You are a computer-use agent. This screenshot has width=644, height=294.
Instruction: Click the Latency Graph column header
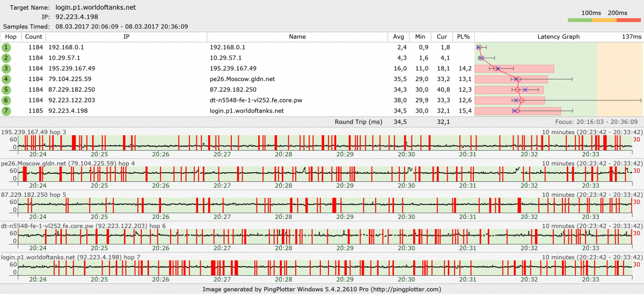pos(558,37)
